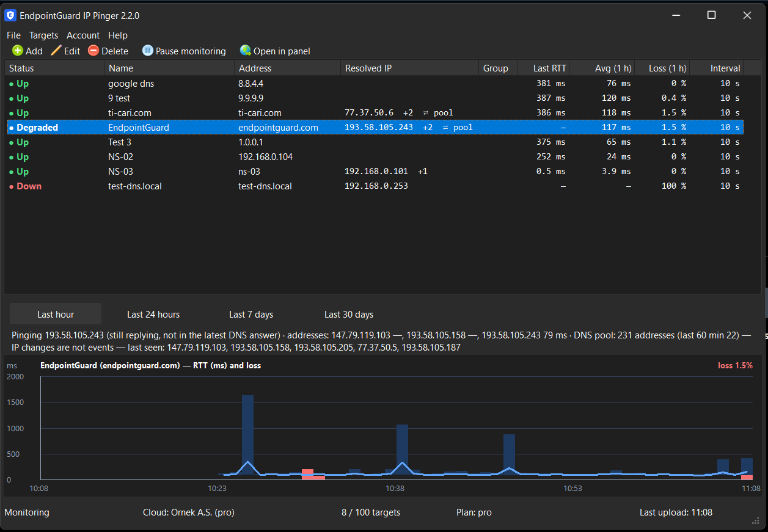Click the Edit pencil icon

pos(56,51)
